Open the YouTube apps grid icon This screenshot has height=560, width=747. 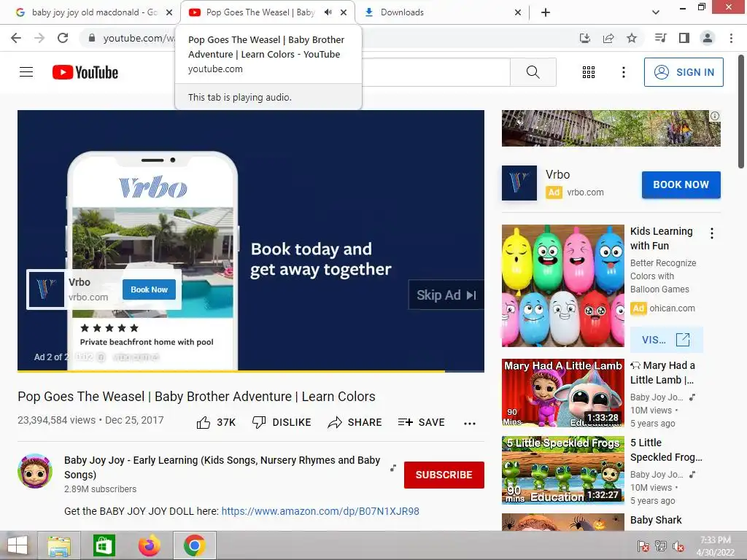(589, 72)
